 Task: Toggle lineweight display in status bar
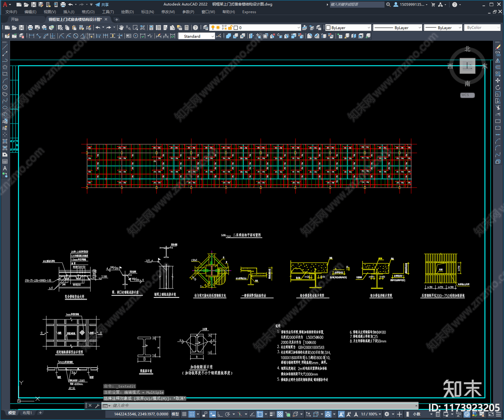coord(272,414)
